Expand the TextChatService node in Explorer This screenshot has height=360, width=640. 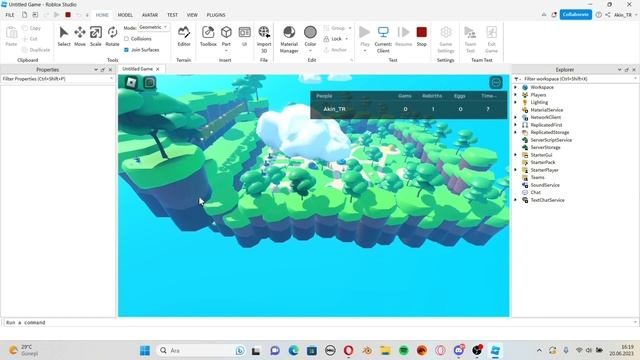coord(516,200)
